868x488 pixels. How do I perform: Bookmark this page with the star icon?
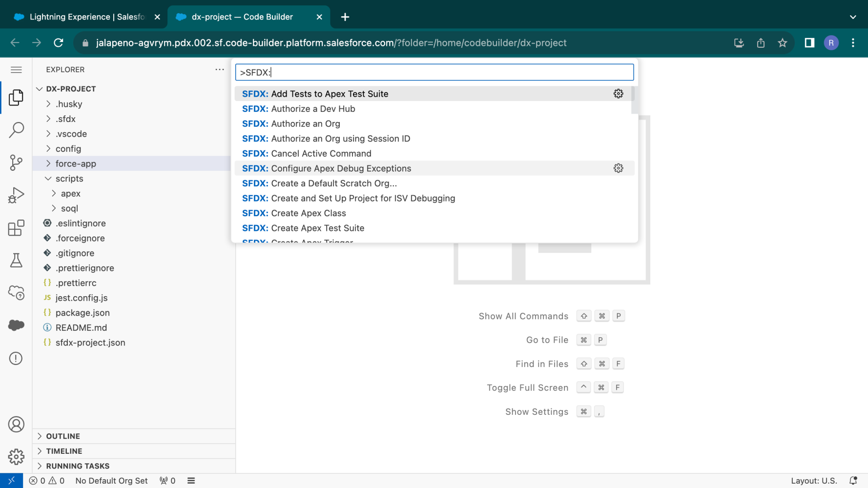783,43
